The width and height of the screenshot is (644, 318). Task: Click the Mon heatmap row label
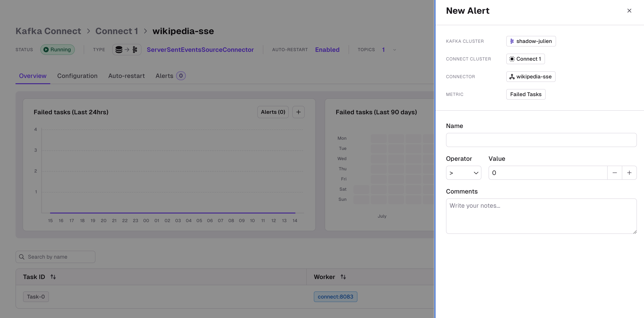click(342, 138)
